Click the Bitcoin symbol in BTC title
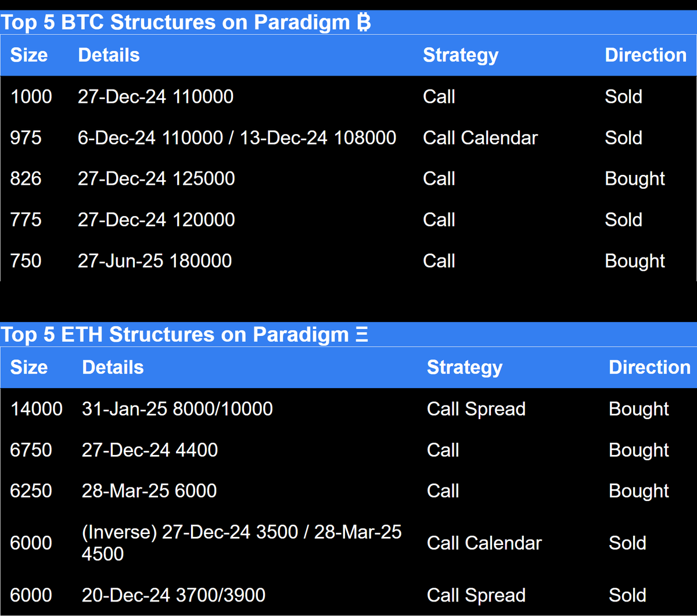697x616 pixels. (x=363, y=23)
